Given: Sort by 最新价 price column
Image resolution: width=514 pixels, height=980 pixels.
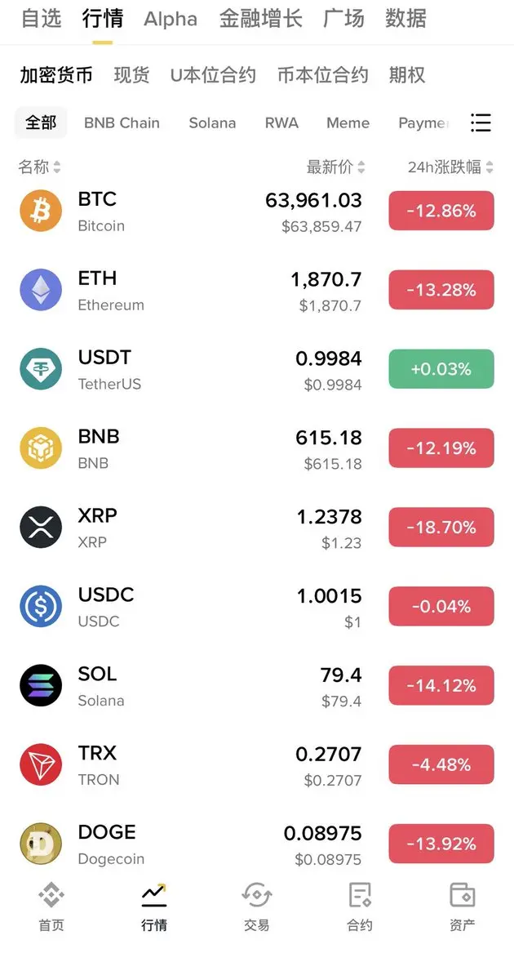Looking at the screenshot, I should 335,167.
